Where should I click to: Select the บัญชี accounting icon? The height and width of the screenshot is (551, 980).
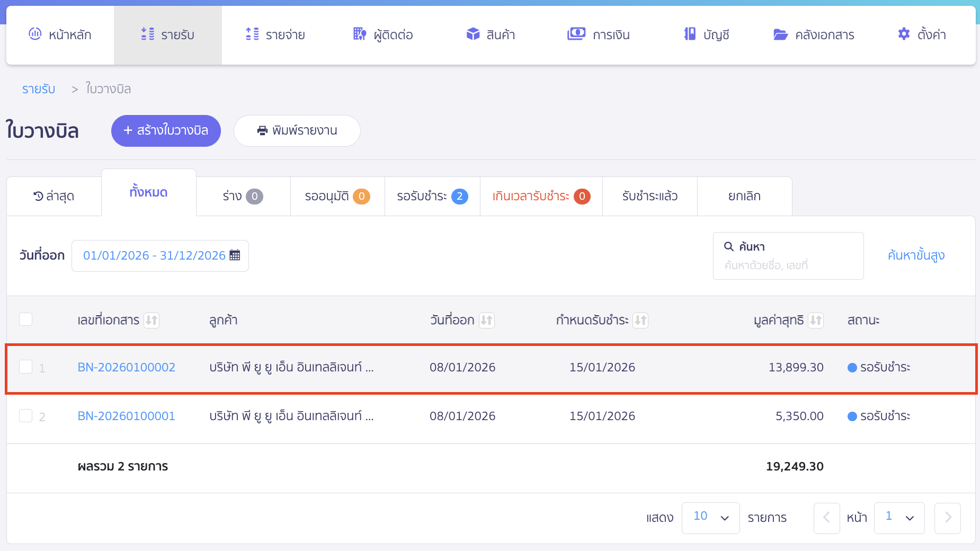(x=689, y=34)
